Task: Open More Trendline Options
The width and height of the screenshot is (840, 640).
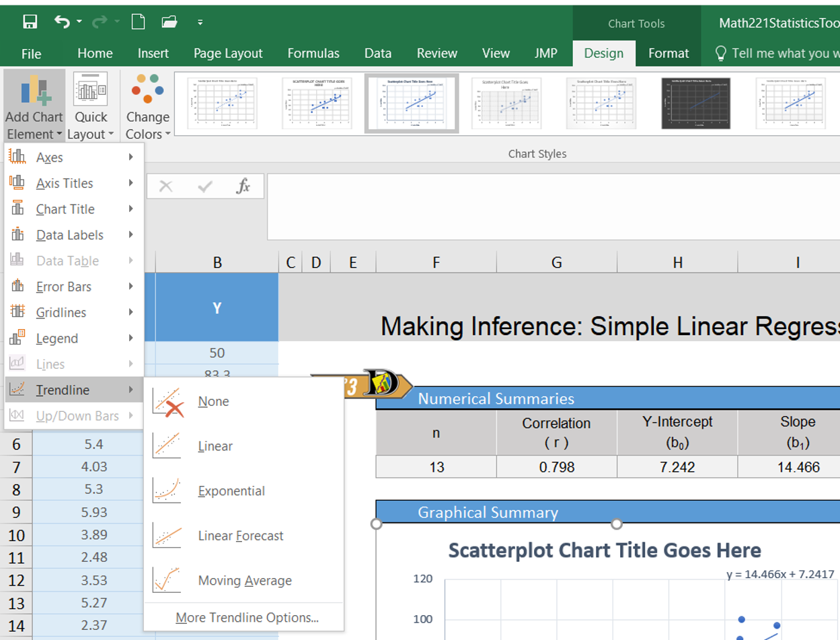Action: 247,618
